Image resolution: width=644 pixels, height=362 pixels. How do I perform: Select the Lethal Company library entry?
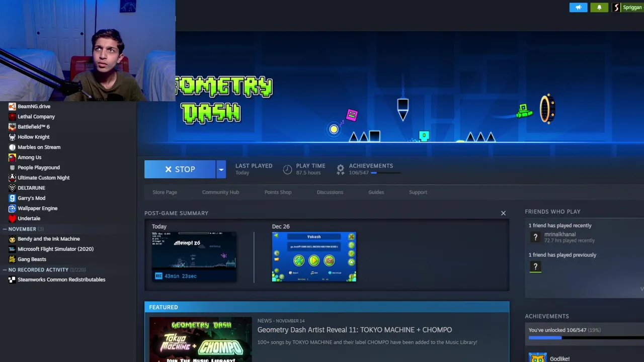click(x=36, y=117)
